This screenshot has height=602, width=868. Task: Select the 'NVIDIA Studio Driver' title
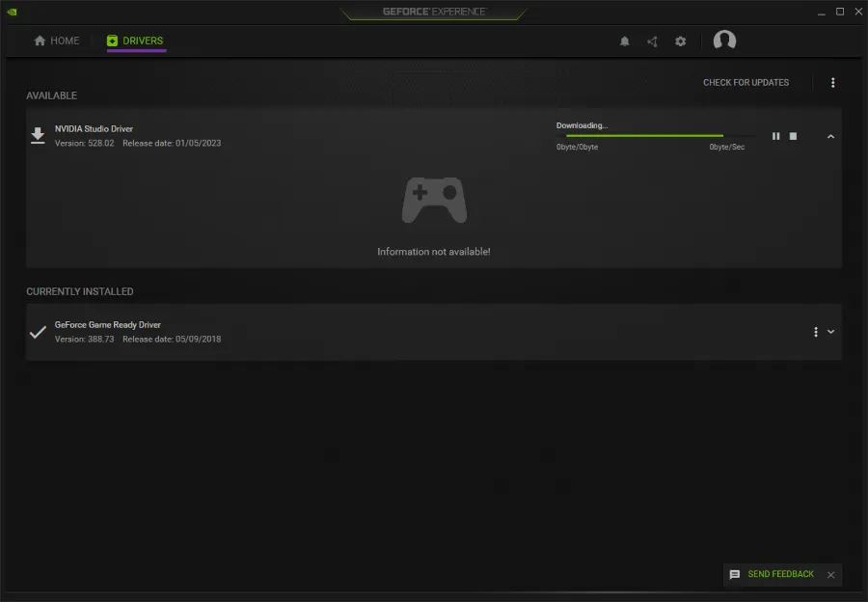tap(94, 128)
